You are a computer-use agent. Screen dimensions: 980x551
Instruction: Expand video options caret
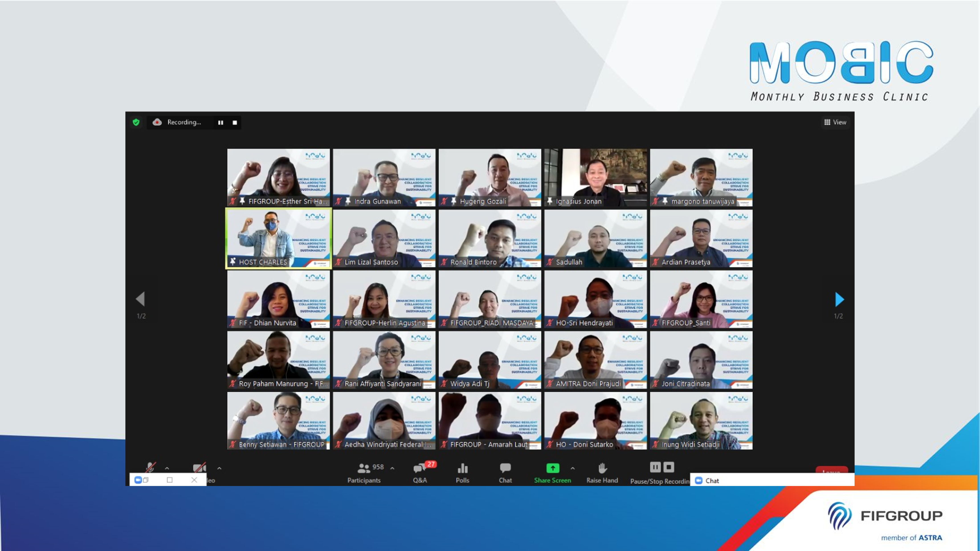pyautogui.click(x=219, y=468)
